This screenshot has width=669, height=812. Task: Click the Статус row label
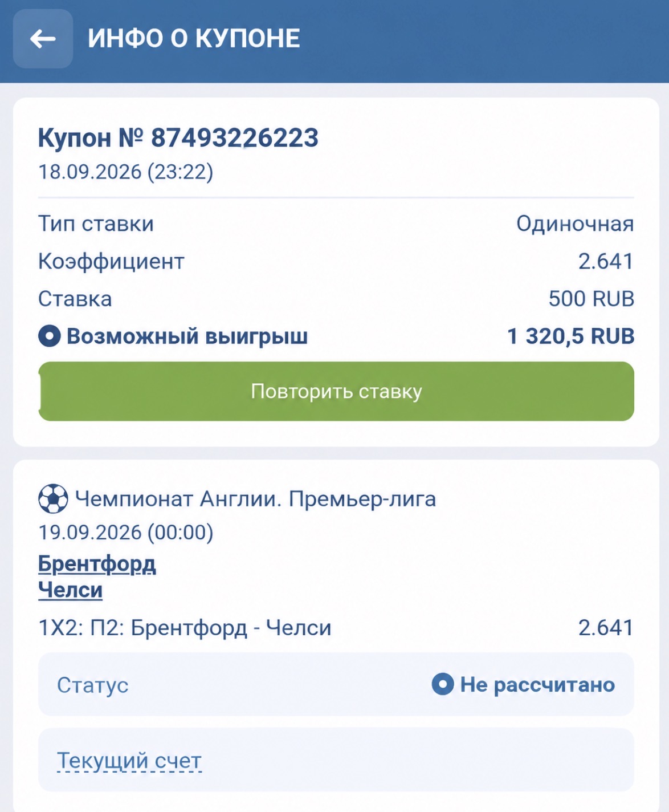[92, 685]
